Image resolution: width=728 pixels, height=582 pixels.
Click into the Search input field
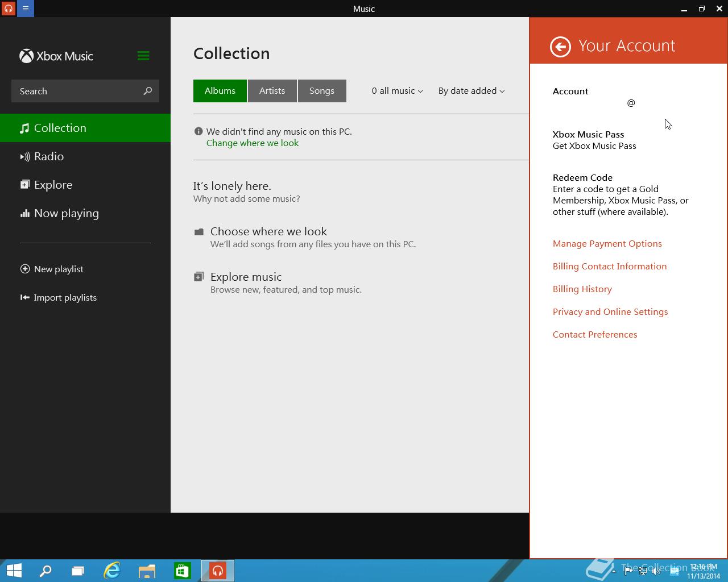pyautogui.click(x=85, y=91)
